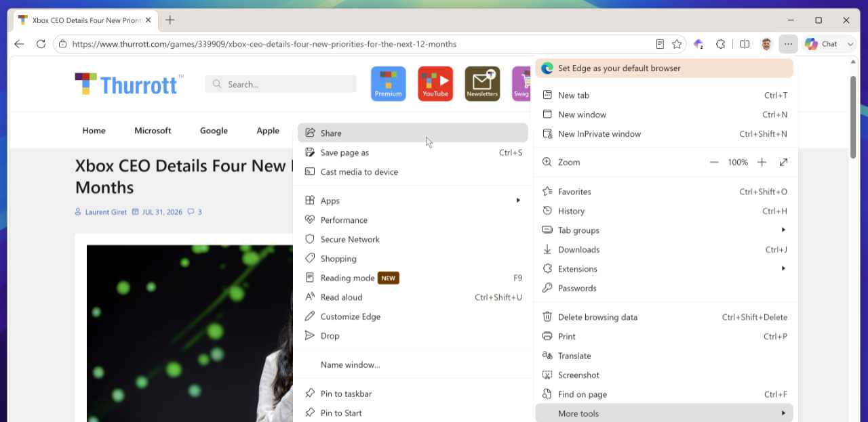868x422 pixels.
Task: Select Name window...
Action: coord(412,364)
